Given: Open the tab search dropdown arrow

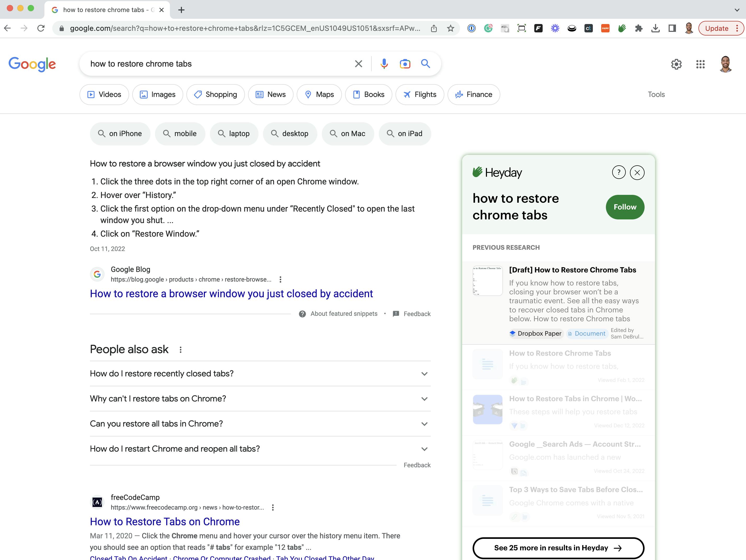Looking at the screenshot, I should click(x=737, y=10).
